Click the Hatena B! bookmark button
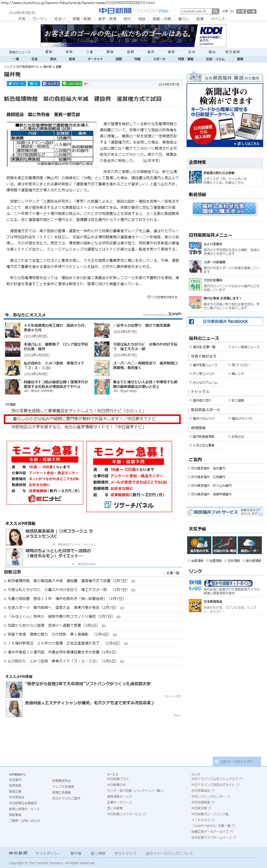This screenshot has height=868, width=267. (33, 84)
